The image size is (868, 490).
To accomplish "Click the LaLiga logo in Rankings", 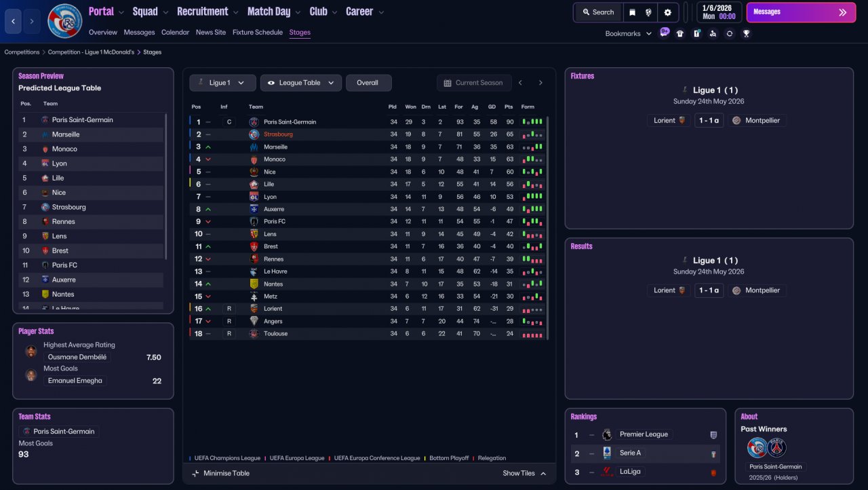I will coord(607,472).
